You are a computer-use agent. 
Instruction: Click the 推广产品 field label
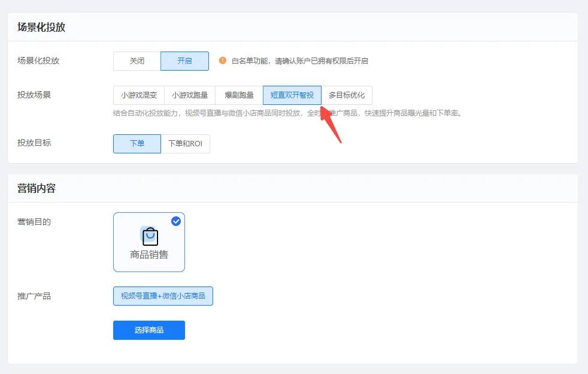pyautogui.click(x=34, y=296)
